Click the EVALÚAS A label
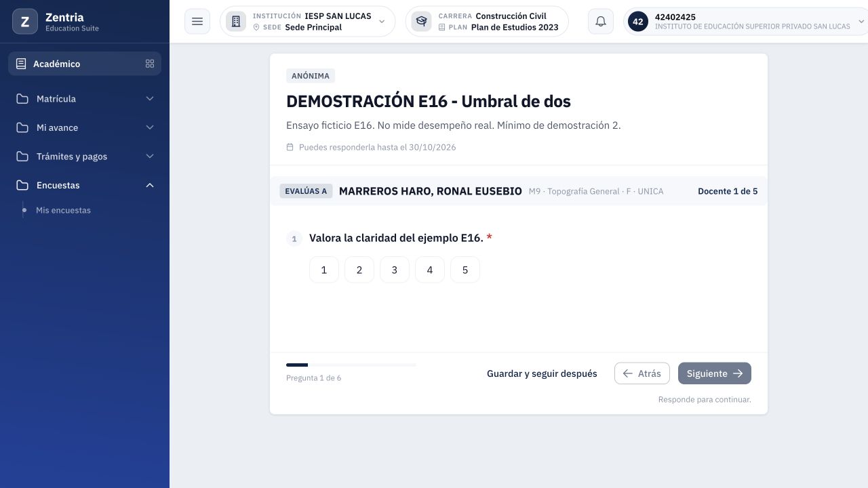 (x=306, y=191)
